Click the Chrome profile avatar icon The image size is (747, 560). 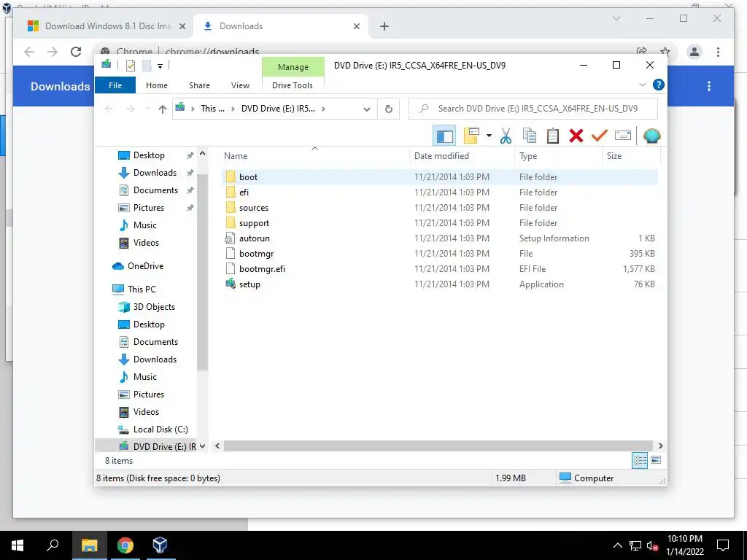pos(694,52)
